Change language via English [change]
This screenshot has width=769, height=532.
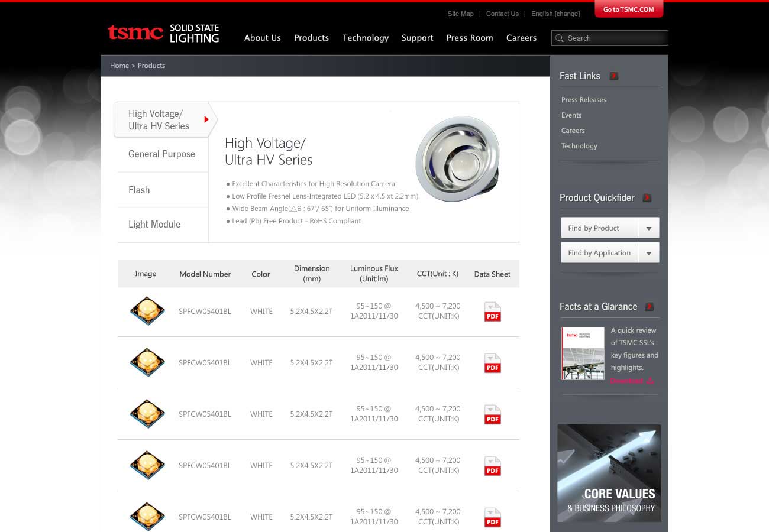[x=555, y=14]
